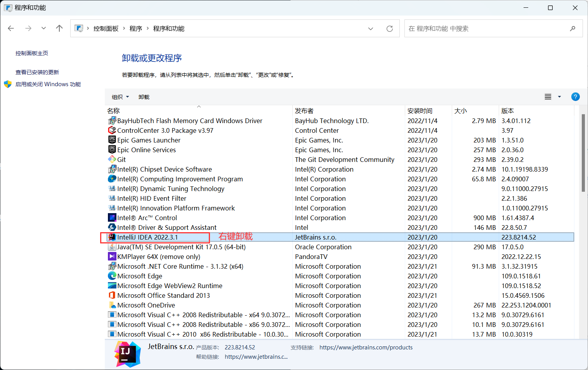Select Microsoft .NET Core Runtime 3.1.32 entry
This screenshot has height=370, width=588.
180,266
